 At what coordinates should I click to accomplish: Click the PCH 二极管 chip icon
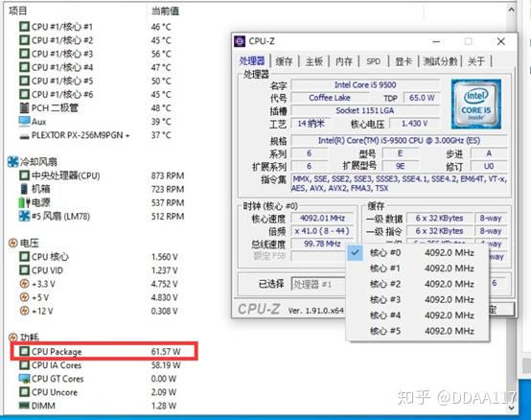pyautogui.click(x=24, y=107)
